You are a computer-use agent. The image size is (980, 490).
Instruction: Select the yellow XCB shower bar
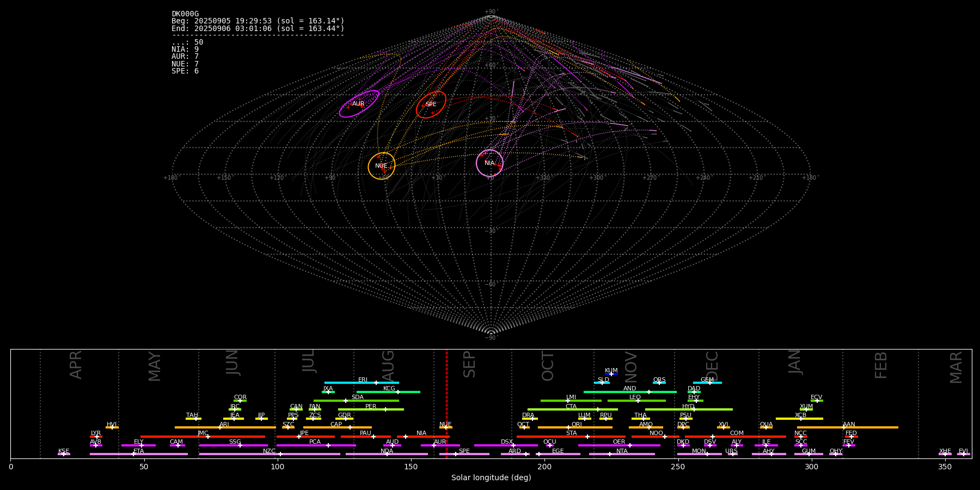point(799,419)
